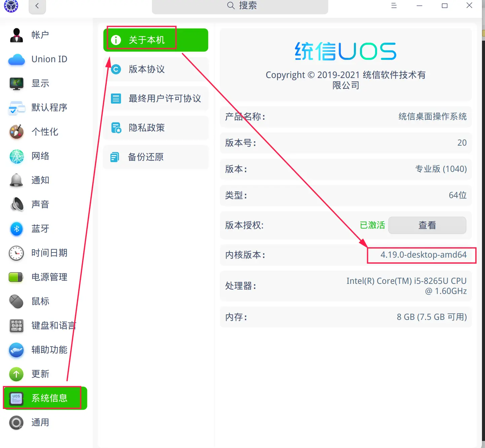The image size is (485, 448).
Task: Select the 网络 globe icon
Action: click(16, 156)
